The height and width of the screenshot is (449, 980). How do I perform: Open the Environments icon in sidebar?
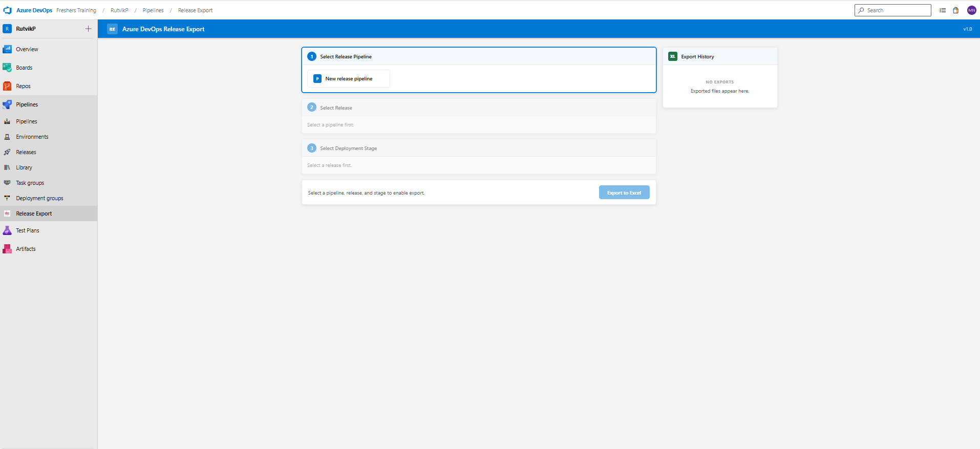coord(7,137)
